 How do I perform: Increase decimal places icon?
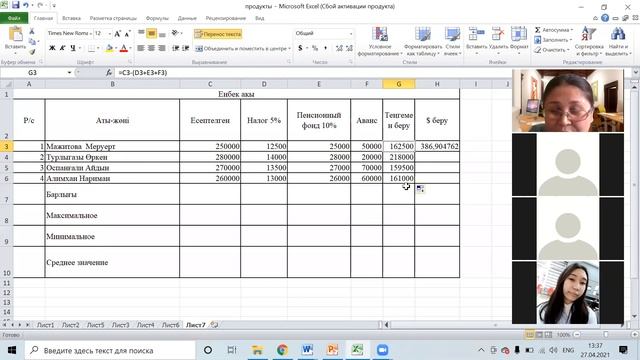pos(339,48)
